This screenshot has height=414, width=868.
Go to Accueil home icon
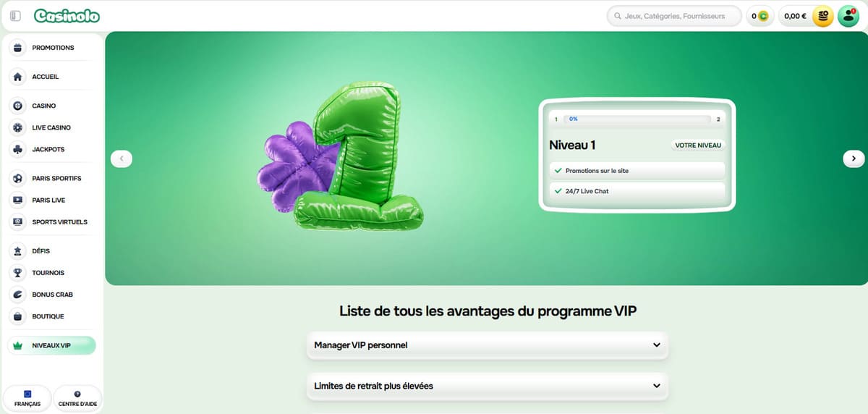(x=18, y=77)
